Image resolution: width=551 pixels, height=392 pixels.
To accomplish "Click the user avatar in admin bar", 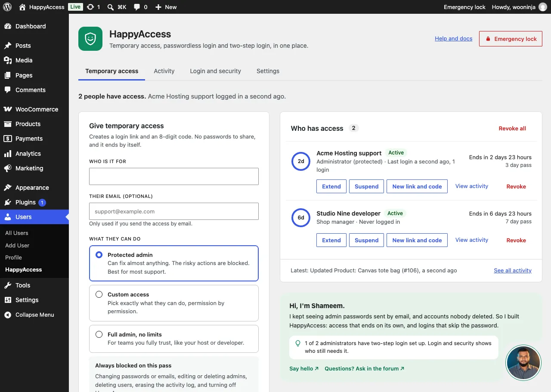I will (543, 7).
